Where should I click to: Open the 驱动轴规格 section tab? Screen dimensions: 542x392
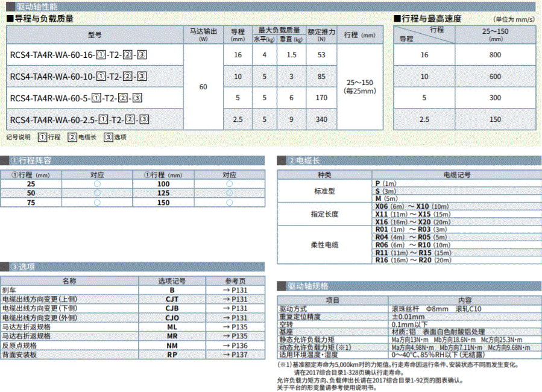click(307, 286)
